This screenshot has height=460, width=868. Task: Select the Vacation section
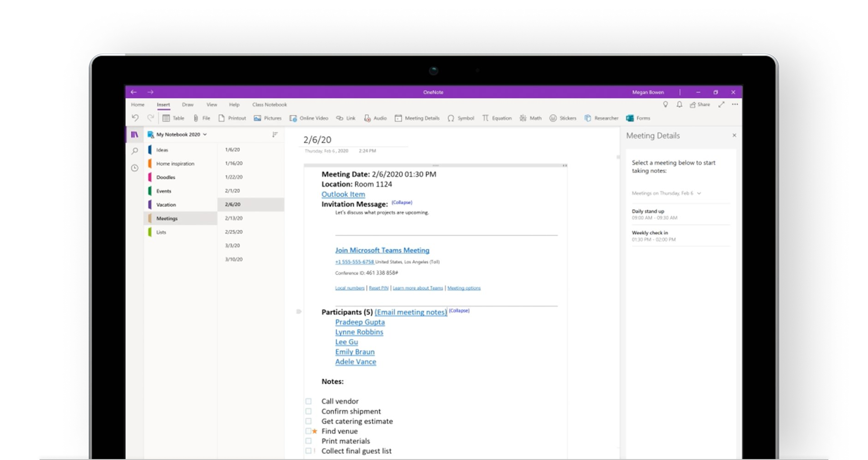[180, 204]
